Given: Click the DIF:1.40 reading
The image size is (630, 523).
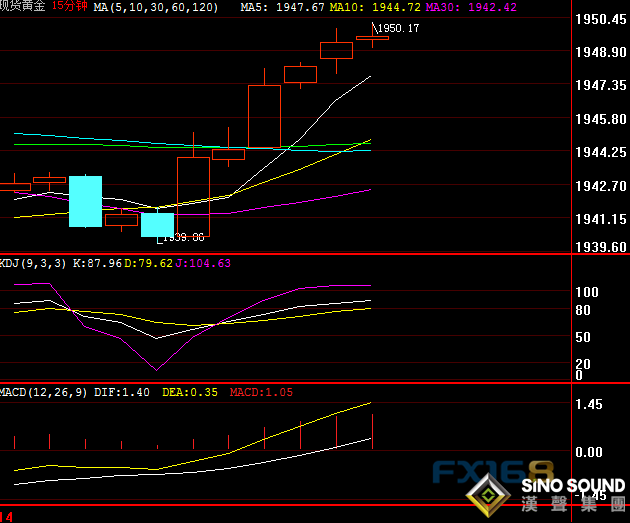Looking at the screenshot, I should pyautogui.click(x=124, y=392).
